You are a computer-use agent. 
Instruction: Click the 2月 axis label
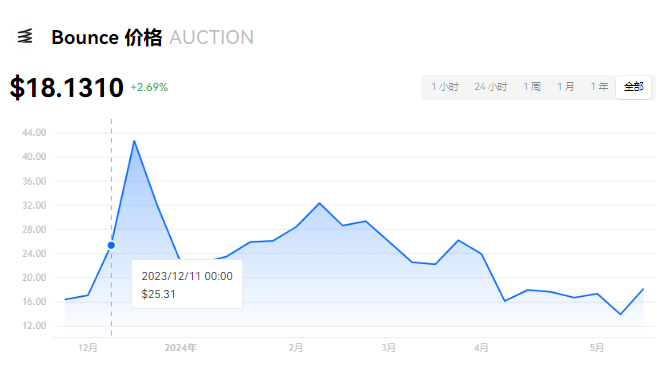296,348
